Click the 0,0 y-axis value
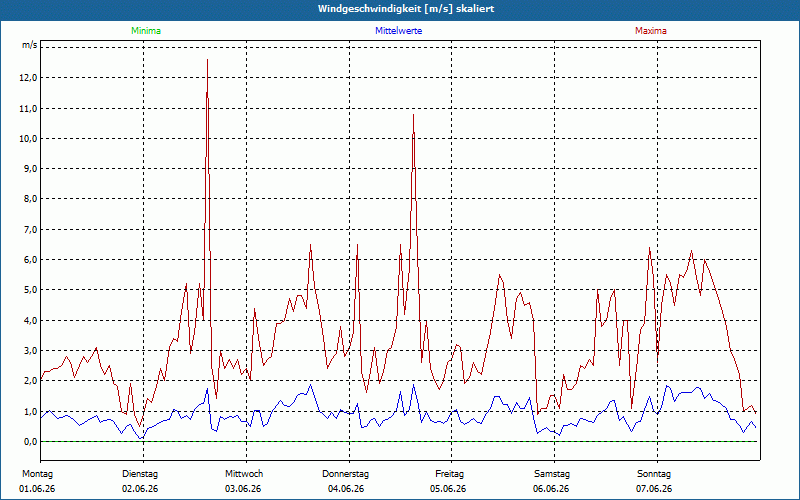800x500 pixels. coord(31,441)
